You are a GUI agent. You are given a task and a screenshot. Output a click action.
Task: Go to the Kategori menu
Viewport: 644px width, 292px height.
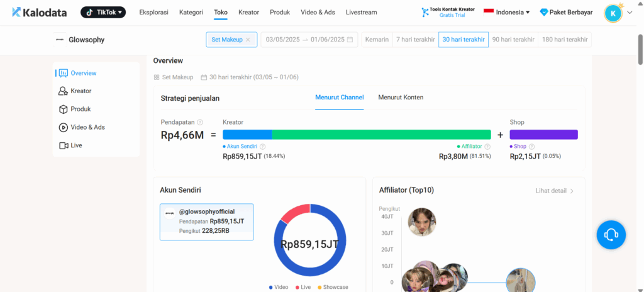point(191,13)
